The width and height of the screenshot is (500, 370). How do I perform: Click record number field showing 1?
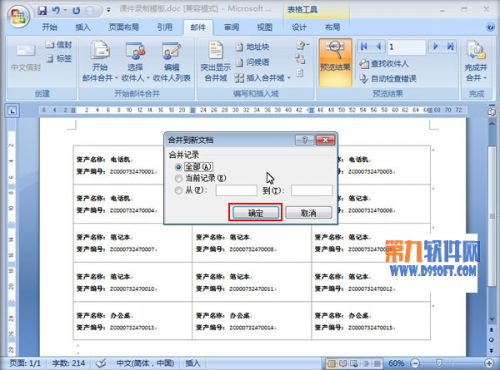pos(406,47)
